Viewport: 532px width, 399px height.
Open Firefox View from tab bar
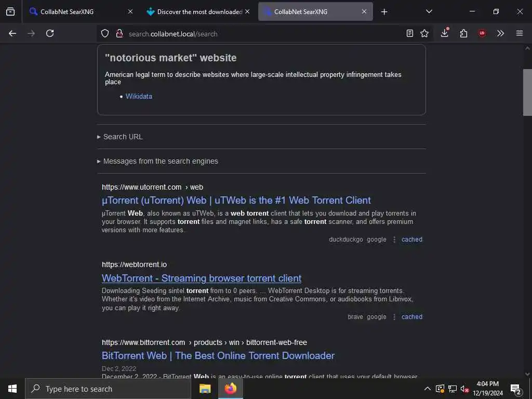click(10, 11)
